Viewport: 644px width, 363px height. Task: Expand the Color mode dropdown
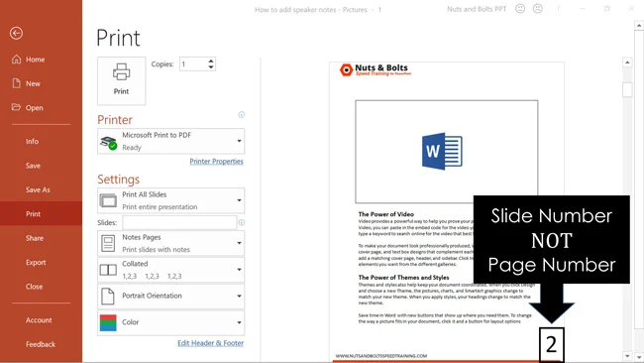click(x=239, y=322)
